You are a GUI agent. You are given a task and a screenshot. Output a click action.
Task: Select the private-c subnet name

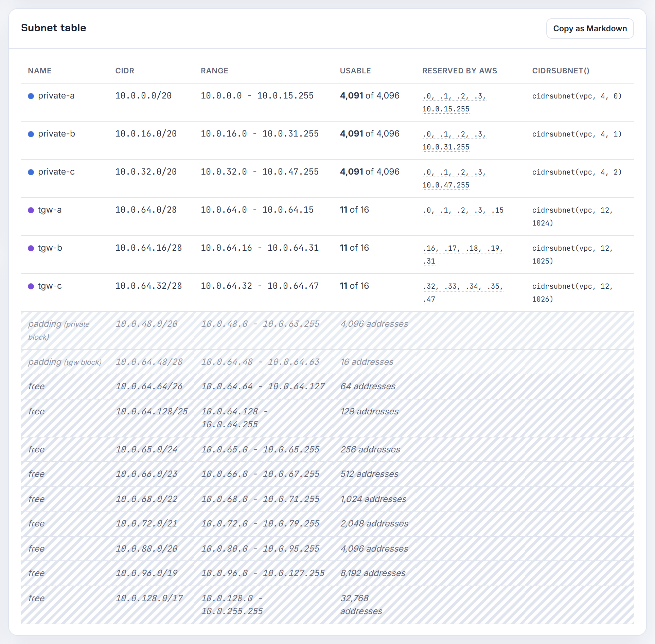tap(56, 172)
